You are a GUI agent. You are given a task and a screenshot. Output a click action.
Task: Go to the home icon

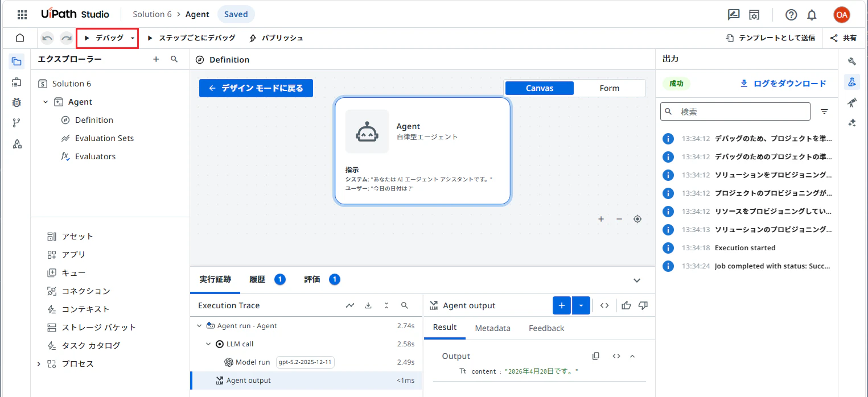pos(20,38)
